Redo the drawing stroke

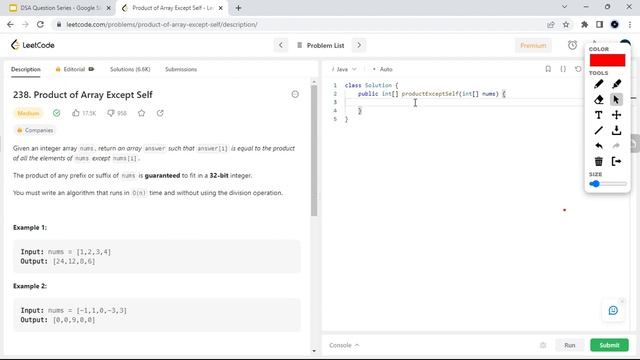click(616, 146)
